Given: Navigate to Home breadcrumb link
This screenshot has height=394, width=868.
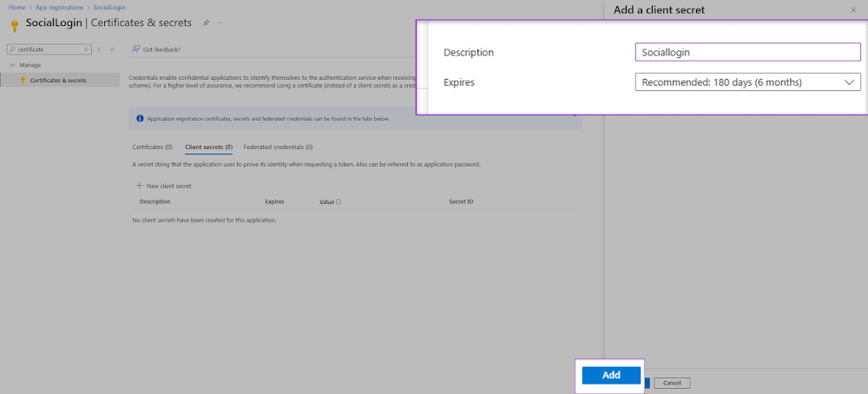Looking at the screenshot, I should point(16,7).
